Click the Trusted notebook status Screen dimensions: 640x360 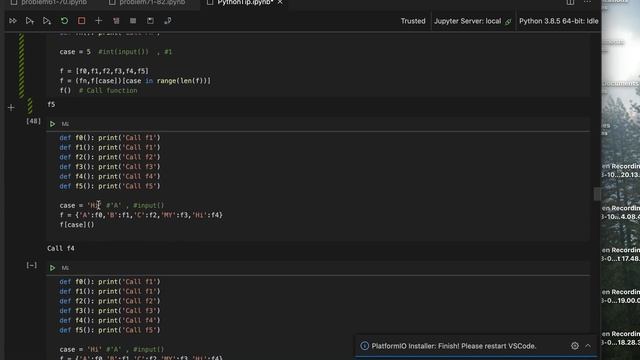tap(413, 21)
